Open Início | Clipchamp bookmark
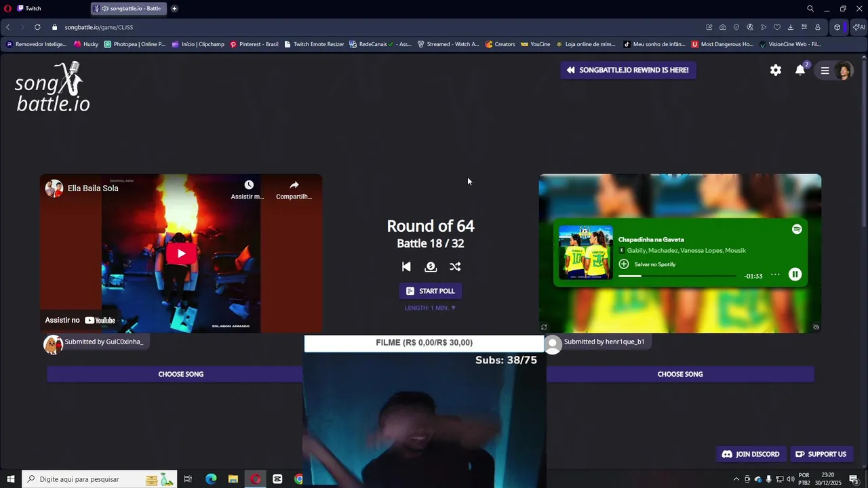Image resolution: width=868 pixels, height=488 pixels. [198, 44]
